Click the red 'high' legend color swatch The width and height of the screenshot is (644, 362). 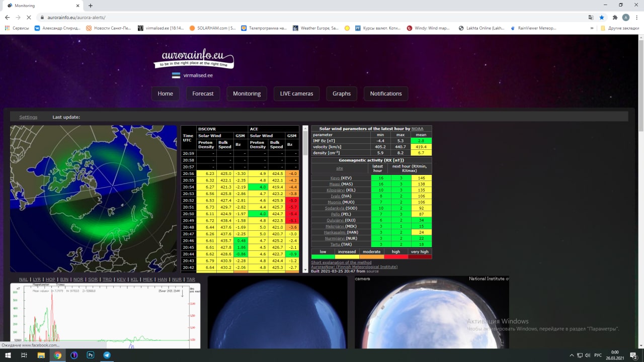[x=396, y=257]
